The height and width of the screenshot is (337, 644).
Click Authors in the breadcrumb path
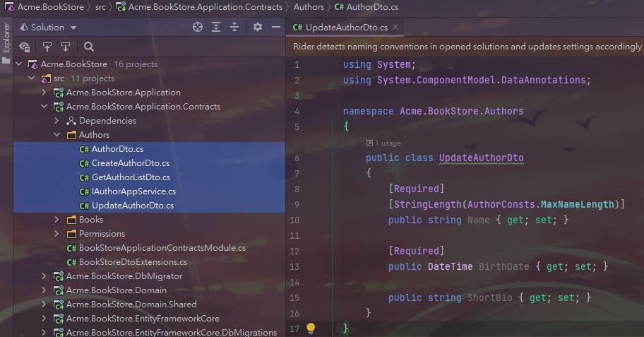point(309,7)
